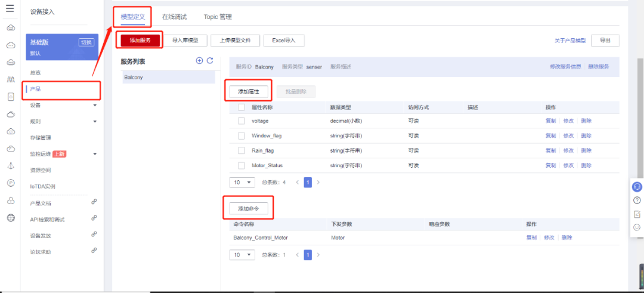Click the globe icon in the left rail
This screenshot has height=293, width=644.
[11, 218]
